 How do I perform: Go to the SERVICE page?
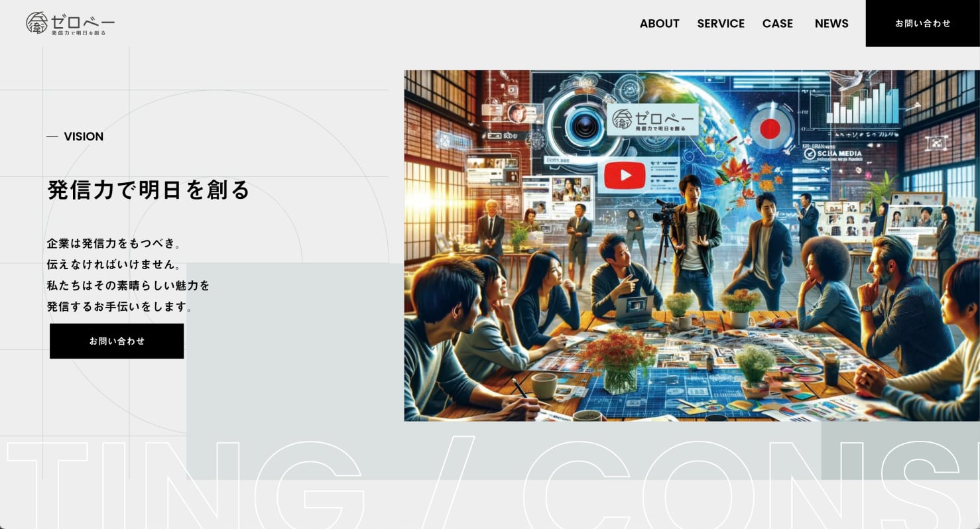[721, 23]
